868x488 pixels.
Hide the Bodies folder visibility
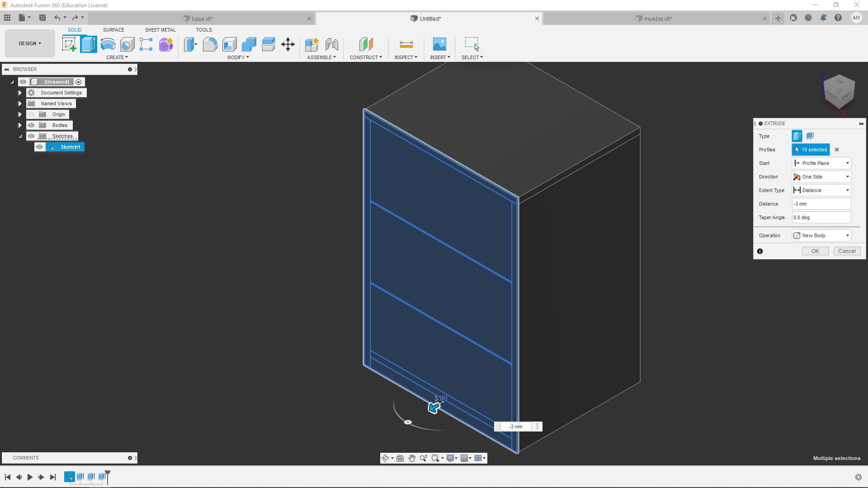[31, 125]
